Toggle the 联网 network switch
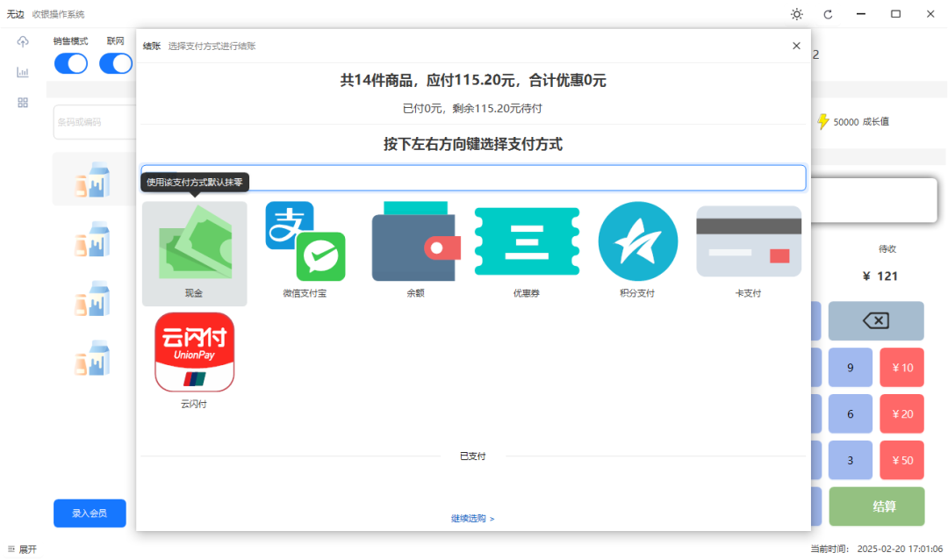 tap(116, 63)
